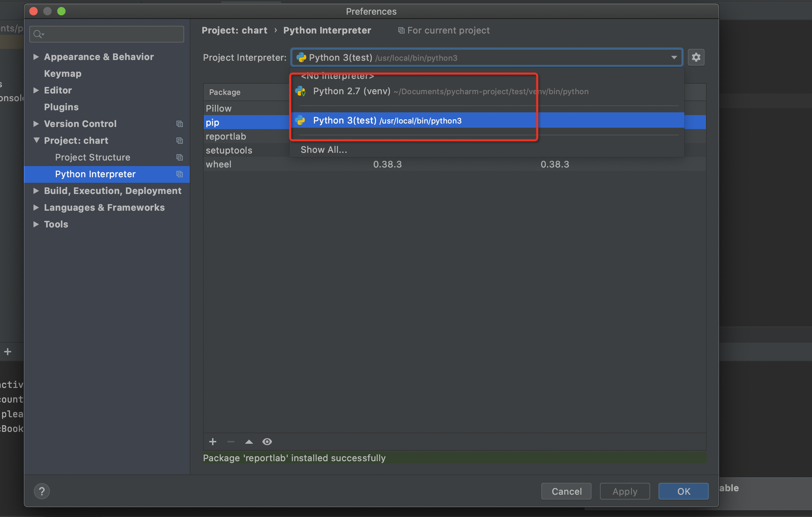The image size is (812, 517).
Task: Click the project icon beside Project Structure
Action: coord(180,157)
